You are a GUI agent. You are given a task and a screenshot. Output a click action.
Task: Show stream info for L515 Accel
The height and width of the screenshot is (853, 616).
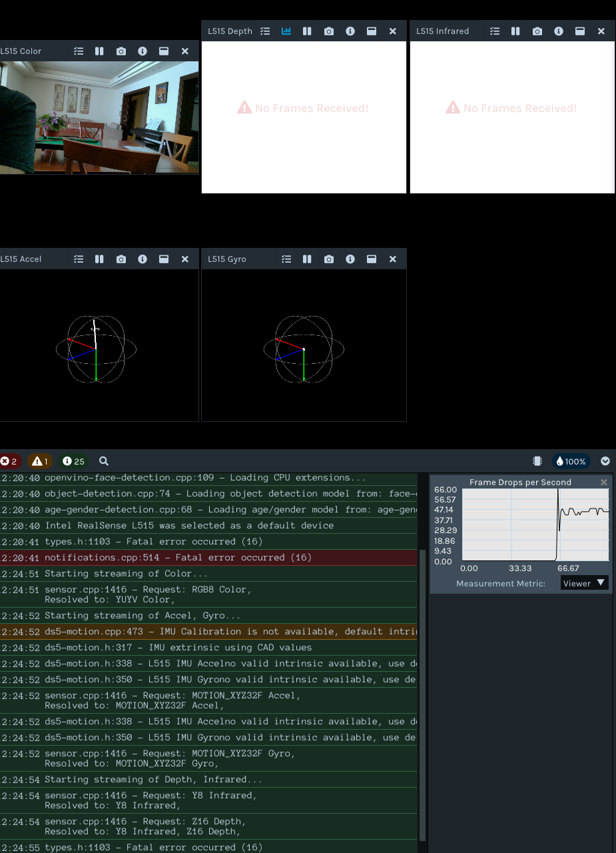point(143,259)
